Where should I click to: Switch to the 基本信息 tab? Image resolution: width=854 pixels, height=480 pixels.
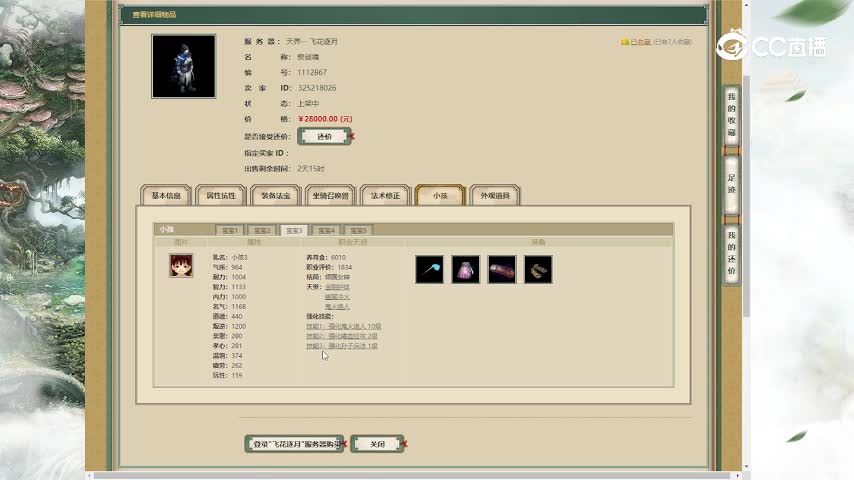pos(166,196)
